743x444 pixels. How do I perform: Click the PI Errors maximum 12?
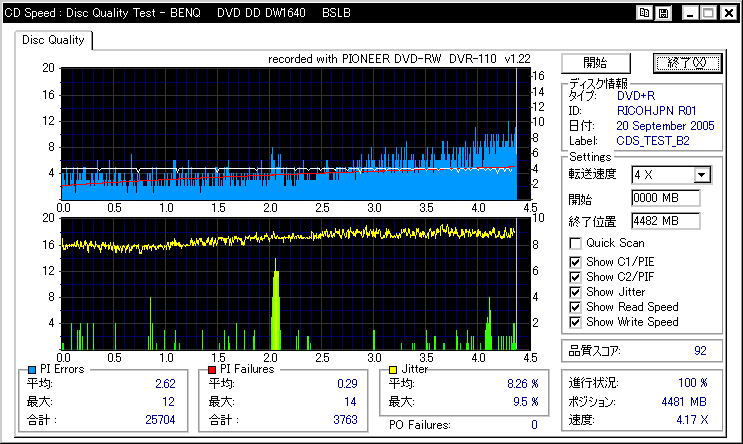tap(168, 402)
